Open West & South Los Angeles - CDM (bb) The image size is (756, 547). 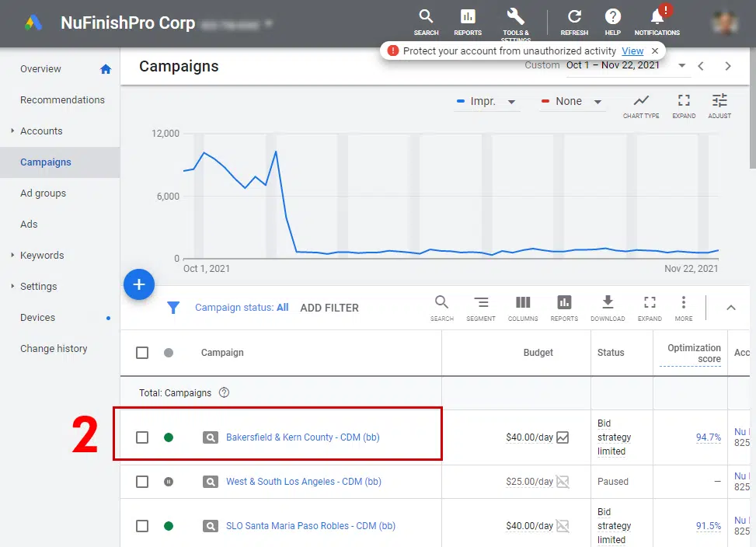304,482
